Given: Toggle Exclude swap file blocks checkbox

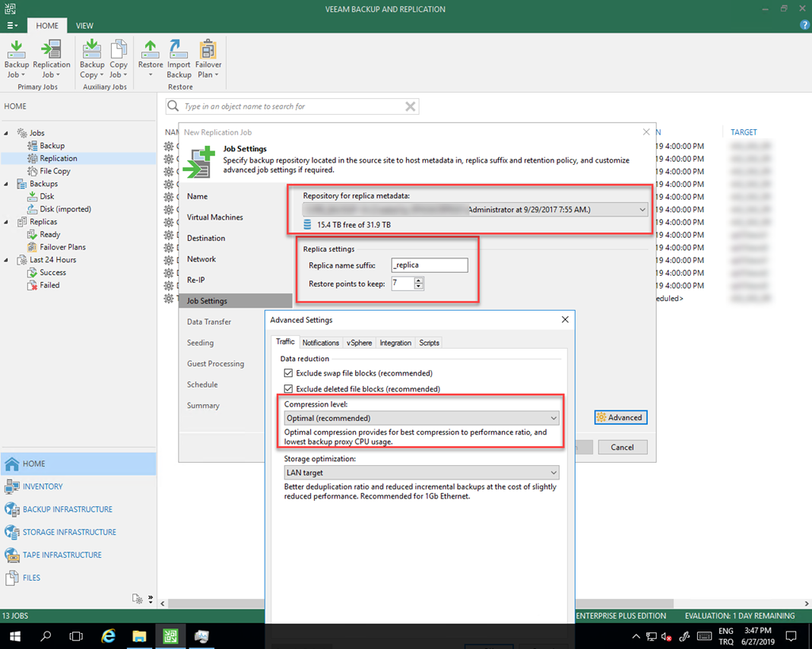Looking at the screenshot, I should click(289, 373).
